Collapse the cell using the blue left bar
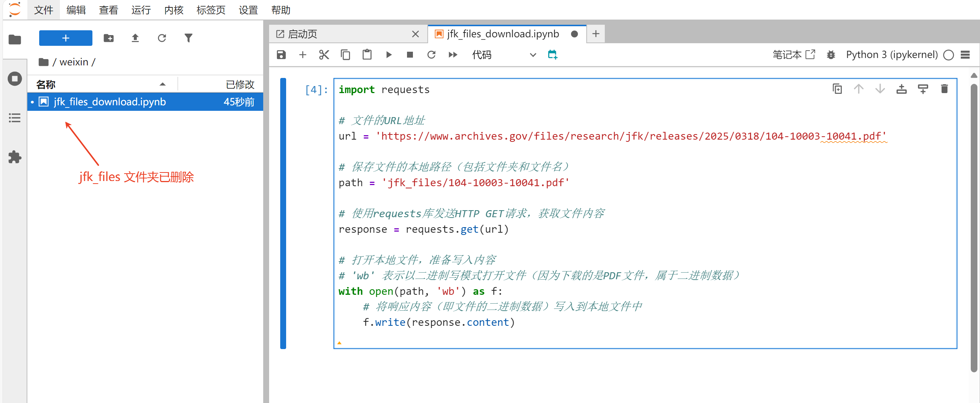The image size is (980, 403). [283, 213]
